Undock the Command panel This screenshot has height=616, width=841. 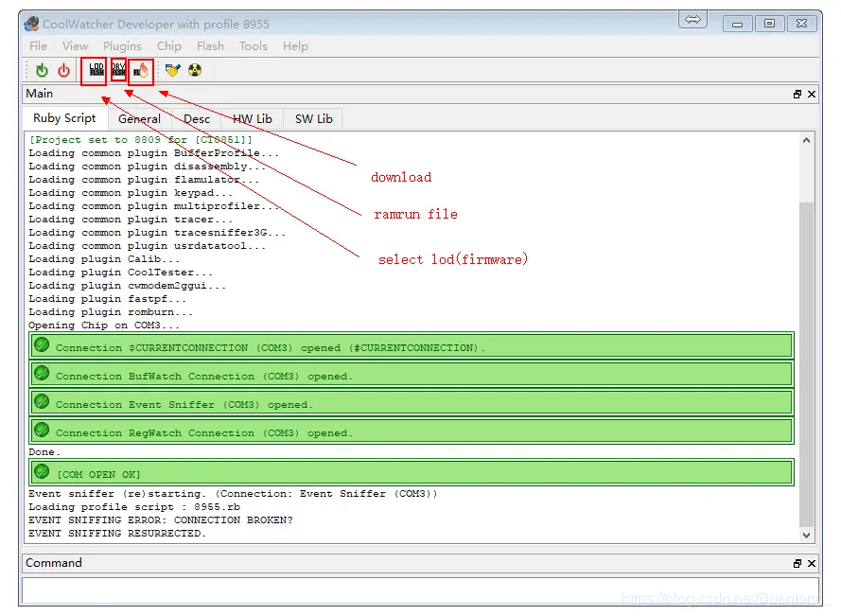click(x=797, y=563)
